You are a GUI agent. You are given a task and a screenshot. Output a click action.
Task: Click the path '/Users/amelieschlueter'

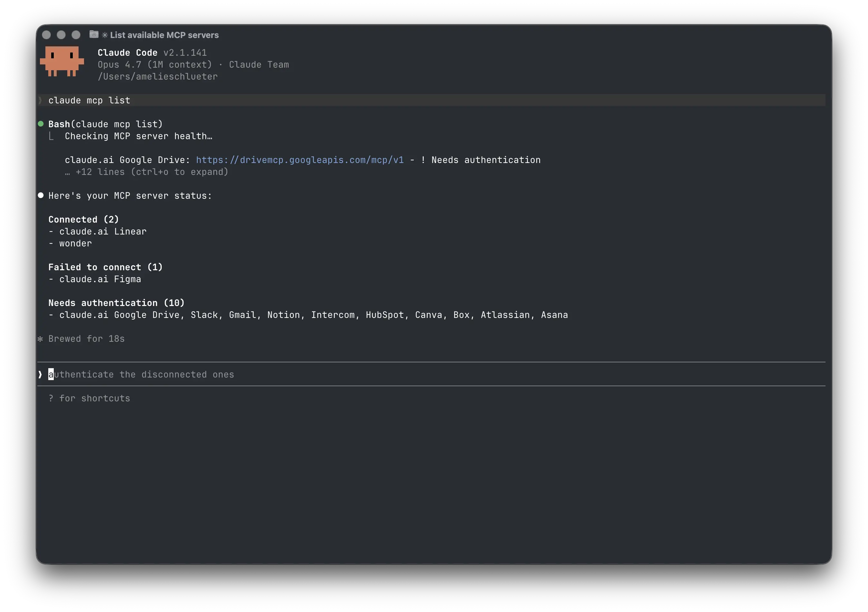tap(158, 77)
